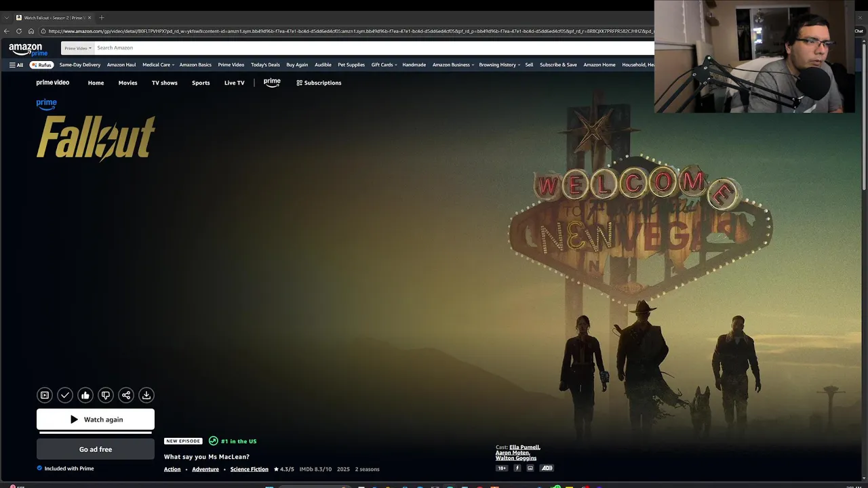Open the Adventure genre link

click(205, 469)
